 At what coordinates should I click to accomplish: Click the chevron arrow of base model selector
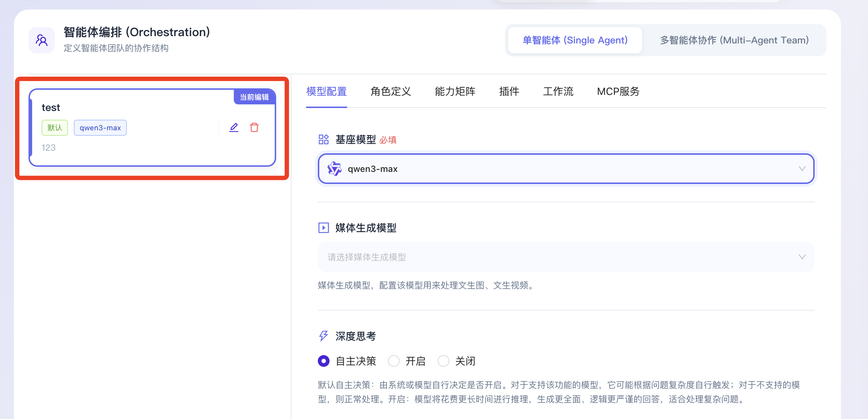(x=802, y=169)
